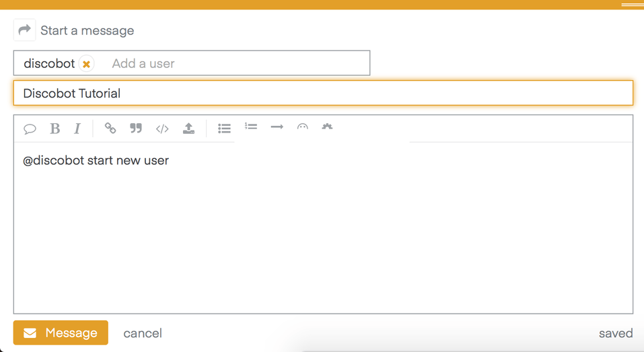Click the quote whole post speech bubble icon
The width and height of the screenshot is (644, 352).
coord(30,129)
